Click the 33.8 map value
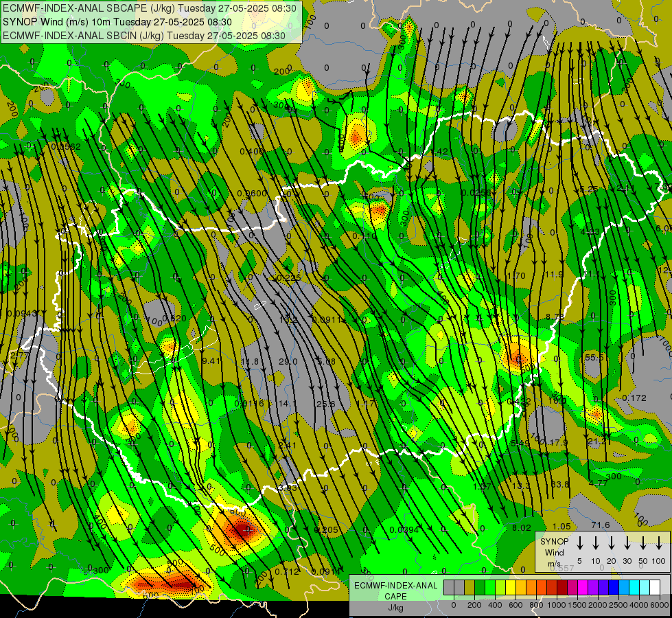This screenshot has height=618, width=672. 560,485
